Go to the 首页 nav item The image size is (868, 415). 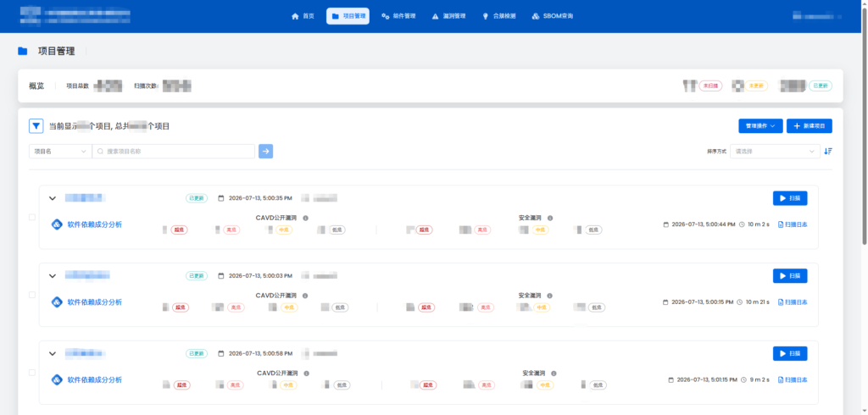[303, 16]
